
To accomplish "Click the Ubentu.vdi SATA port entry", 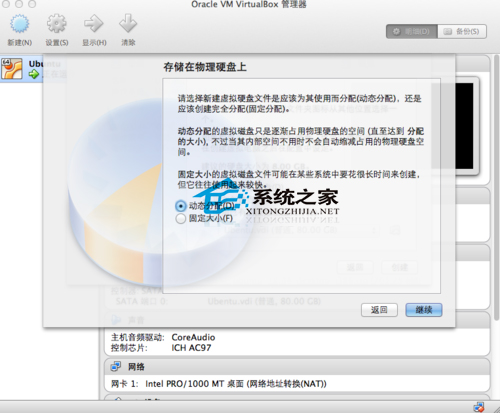I will (x=264, y=302).
